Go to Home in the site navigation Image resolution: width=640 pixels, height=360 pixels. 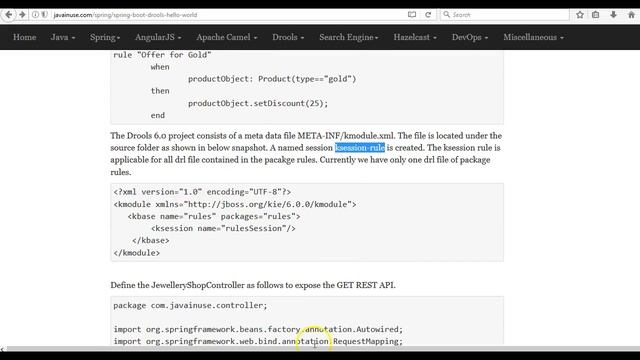pyautogui.click(x=24, y=37)
